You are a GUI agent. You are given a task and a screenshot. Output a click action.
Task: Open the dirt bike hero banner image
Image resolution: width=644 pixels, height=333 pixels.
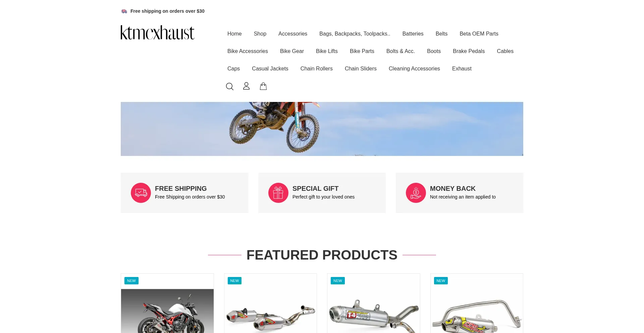(322, 129)
